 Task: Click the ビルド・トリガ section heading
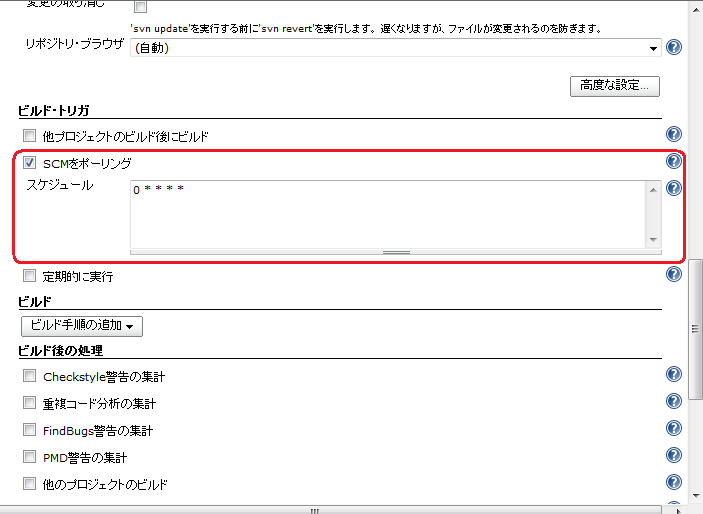pyautogui.click(x=54, y=110)
